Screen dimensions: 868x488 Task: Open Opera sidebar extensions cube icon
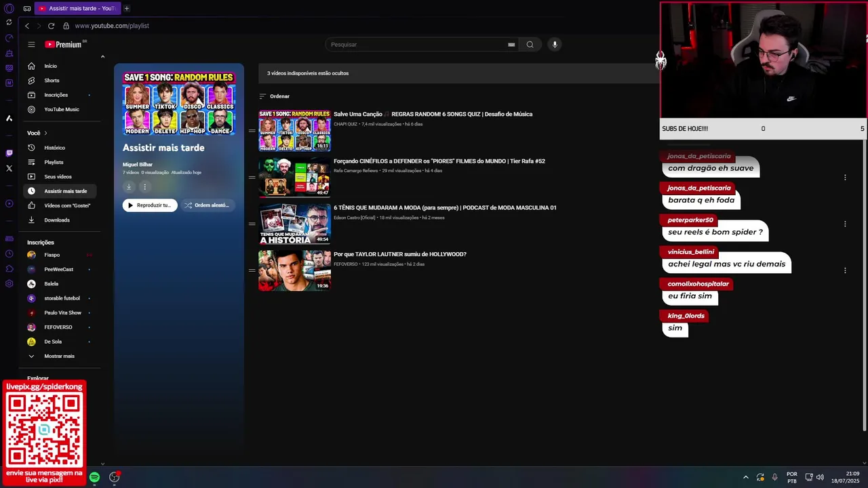9,268
